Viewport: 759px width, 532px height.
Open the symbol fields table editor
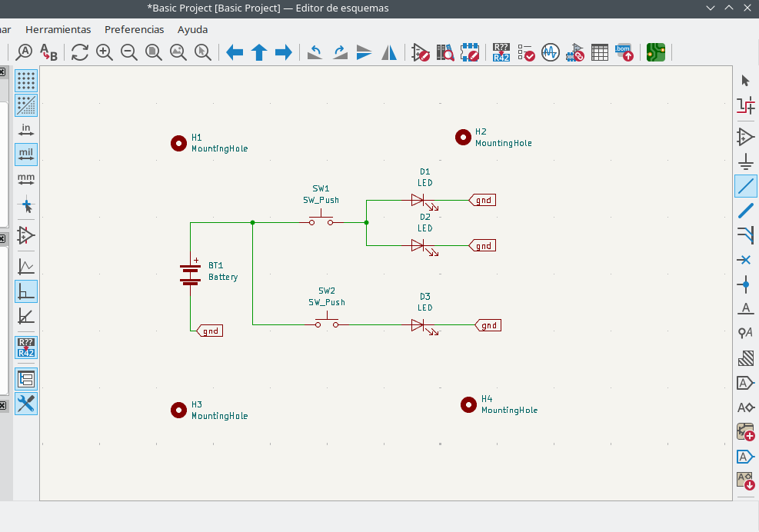[x=599, y=52]
